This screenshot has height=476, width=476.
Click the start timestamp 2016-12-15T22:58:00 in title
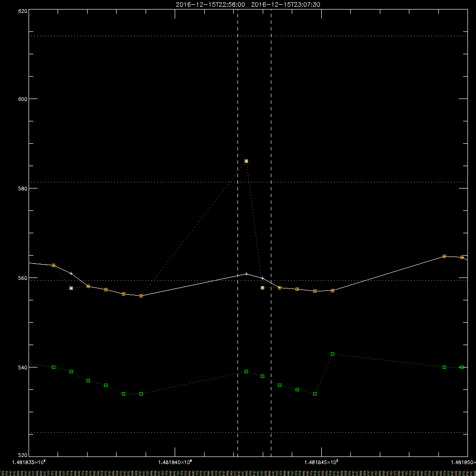(x=210, y=5)
